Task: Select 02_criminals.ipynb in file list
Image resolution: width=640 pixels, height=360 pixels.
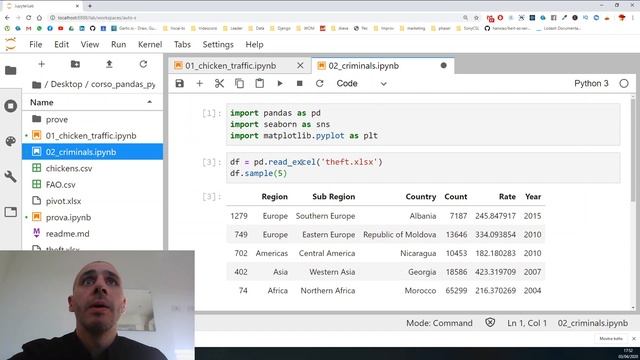Action: click(92, 152)
